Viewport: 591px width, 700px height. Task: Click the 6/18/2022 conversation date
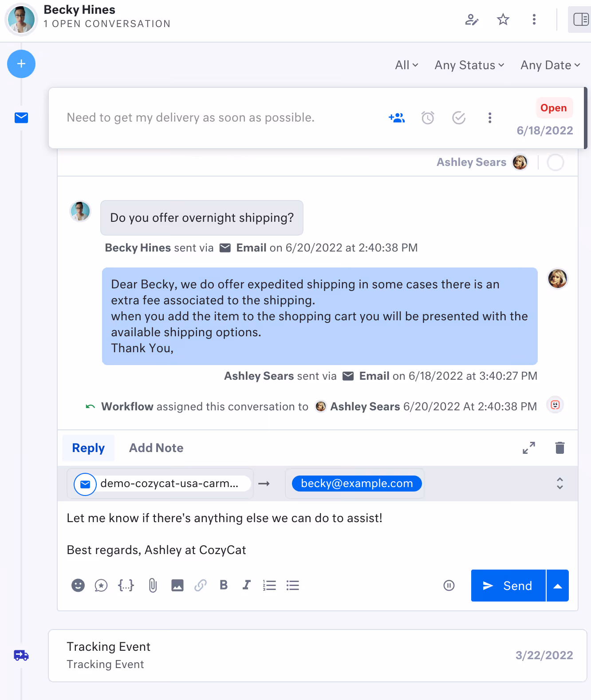pos(545,130)
